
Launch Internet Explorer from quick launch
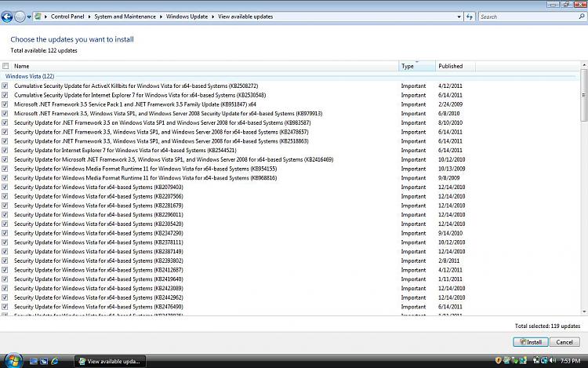(x=55, y=361)
